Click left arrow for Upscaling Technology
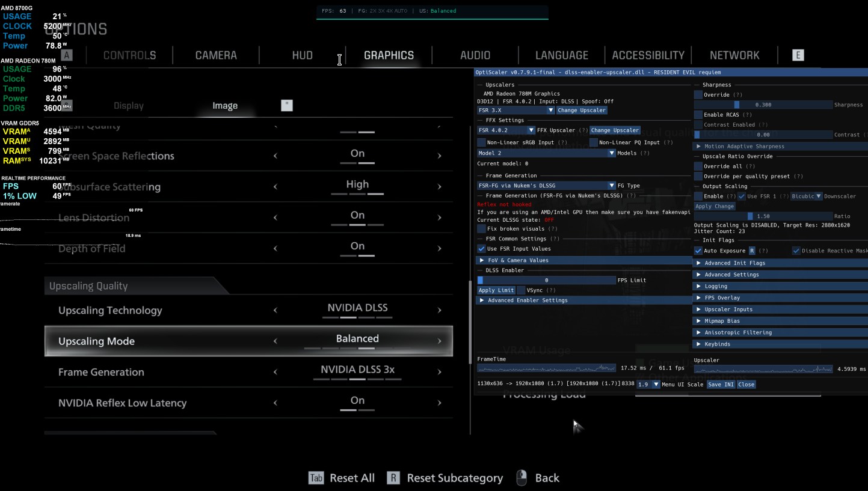868x491 pixels. coord(275,310)
